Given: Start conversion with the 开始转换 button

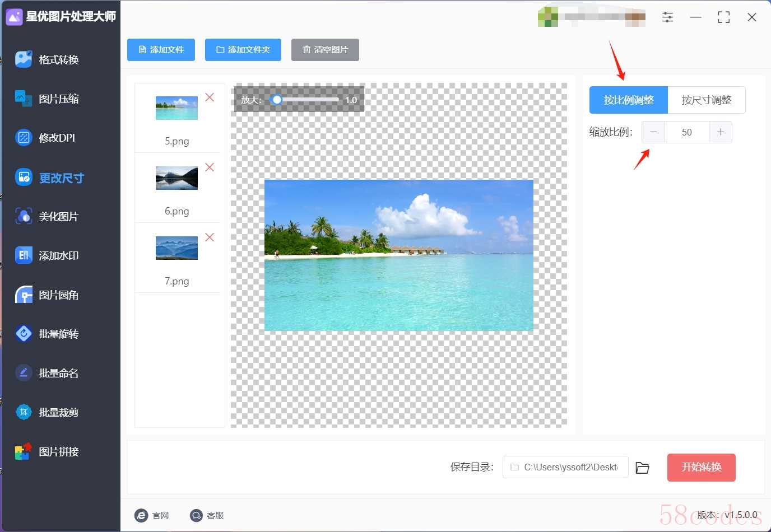Looking at the screenshot, I should pos(701,468).
